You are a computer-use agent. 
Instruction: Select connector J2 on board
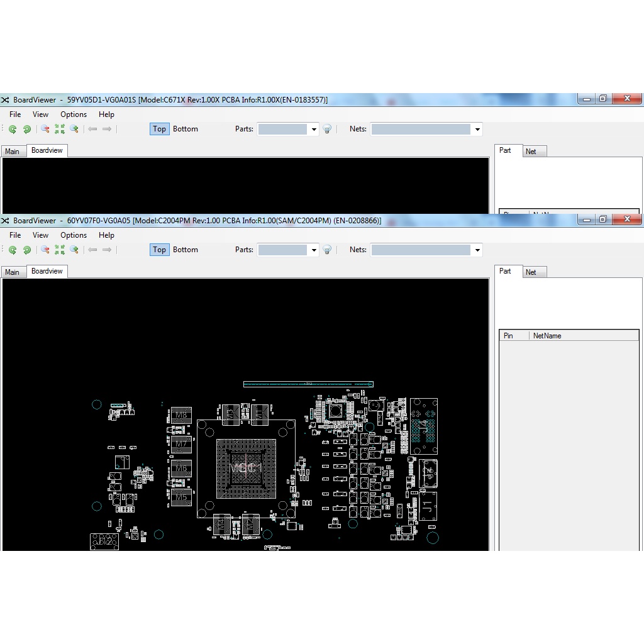pos(428,474)
